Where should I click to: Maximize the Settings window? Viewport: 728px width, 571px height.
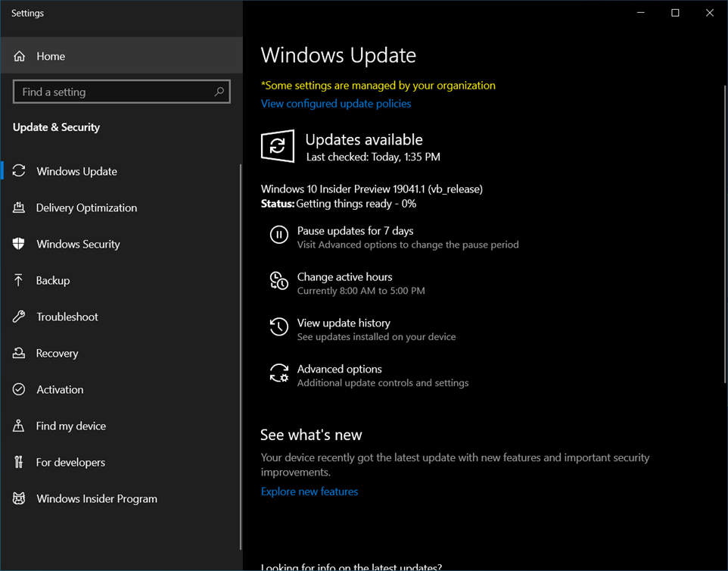pyautogui.click(x=675, y=13)
